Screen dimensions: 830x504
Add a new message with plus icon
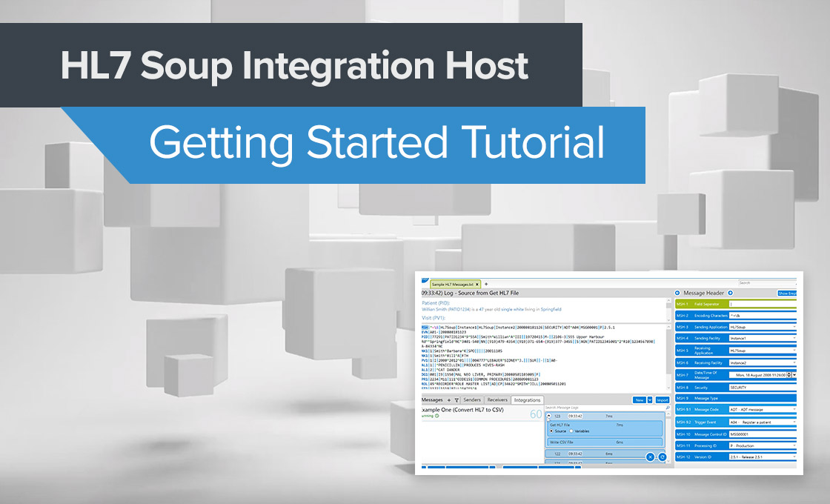point(449,400)
